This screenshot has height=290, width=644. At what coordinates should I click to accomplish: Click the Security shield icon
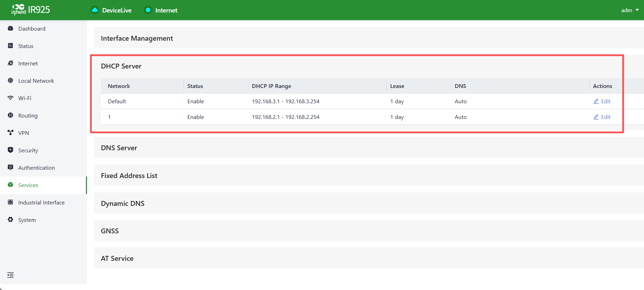pos(10,150)
